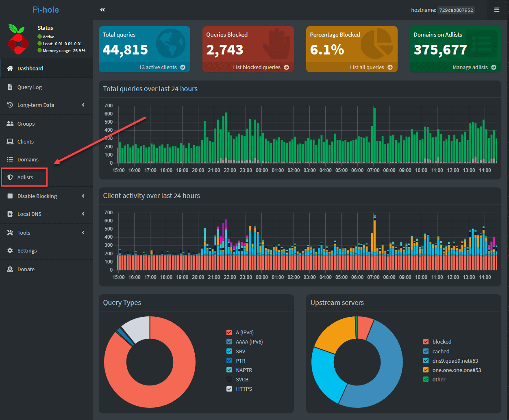The height and width of the screenshot is (420, 509).
Task: Click the Groups people icon in sidebar
Action: tap(10, 124)
